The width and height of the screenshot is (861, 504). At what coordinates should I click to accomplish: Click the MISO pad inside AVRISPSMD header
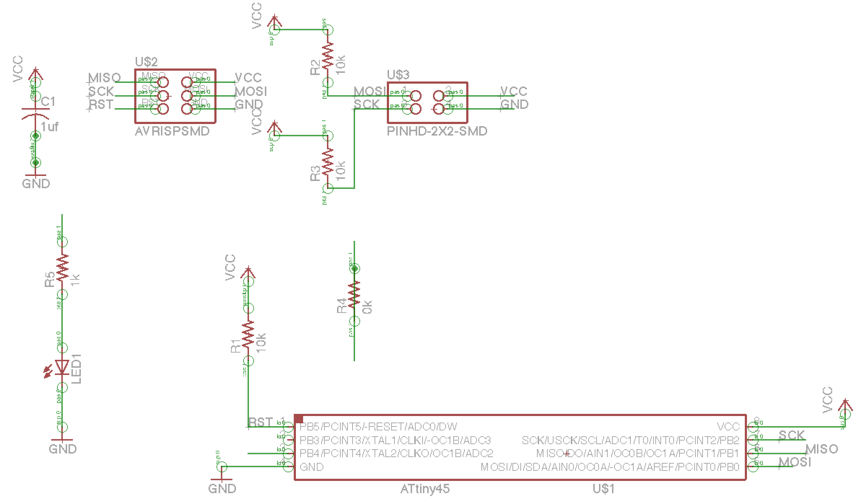[x=162, y=82]
